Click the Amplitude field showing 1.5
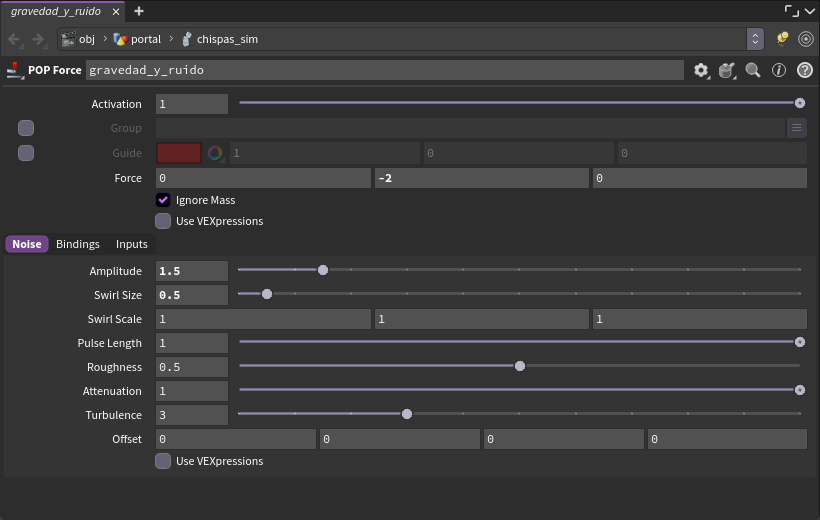 [192, 271]
